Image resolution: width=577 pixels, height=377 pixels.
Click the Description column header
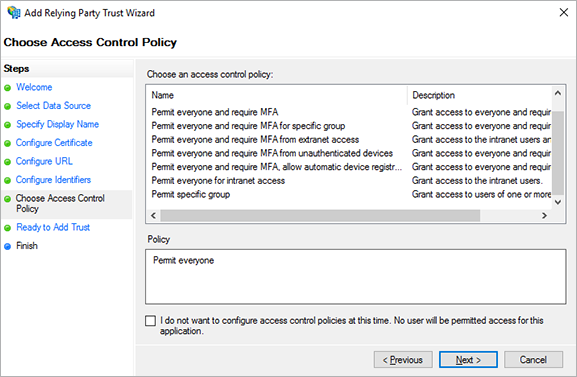click(479, 95)
